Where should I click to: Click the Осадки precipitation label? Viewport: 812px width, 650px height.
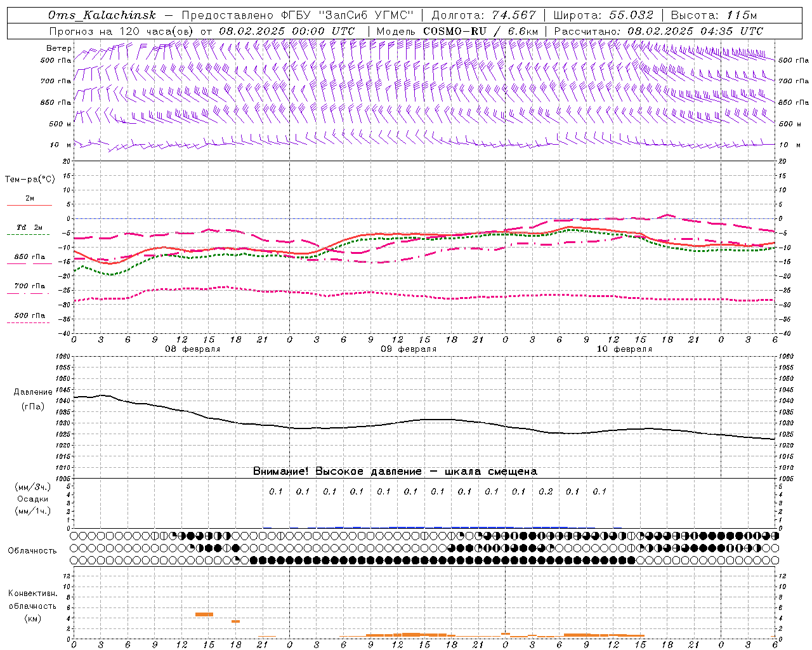tap(32, 499)
